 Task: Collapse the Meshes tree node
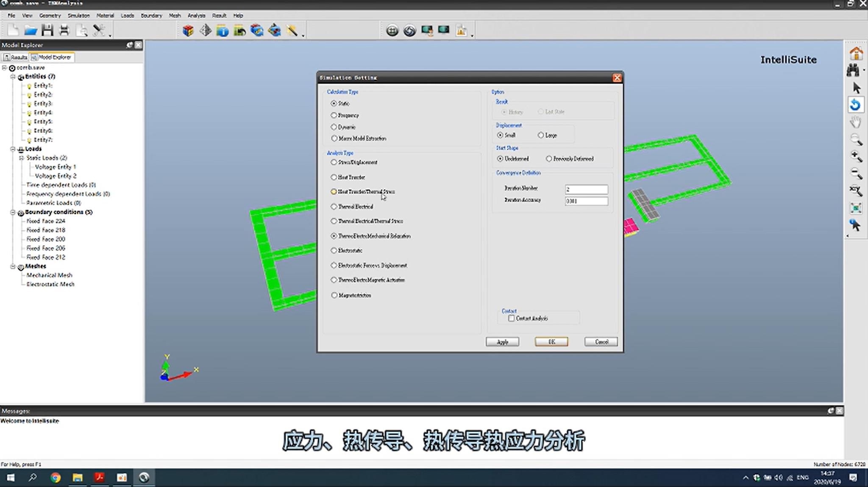(13, 266)
